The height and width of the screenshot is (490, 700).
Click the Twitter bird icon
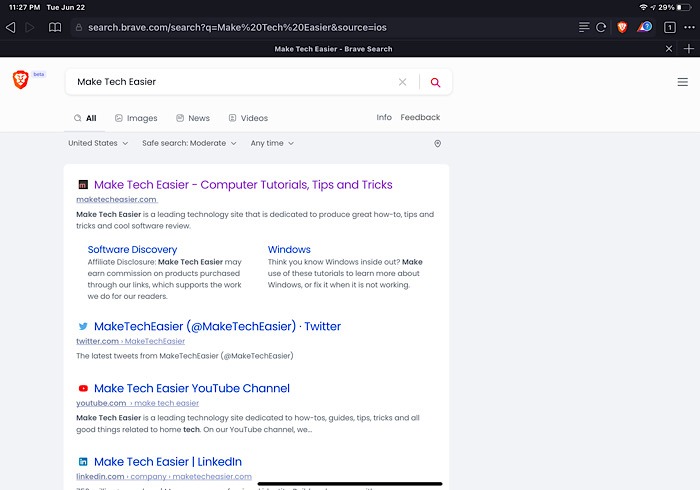coord(83,326)
